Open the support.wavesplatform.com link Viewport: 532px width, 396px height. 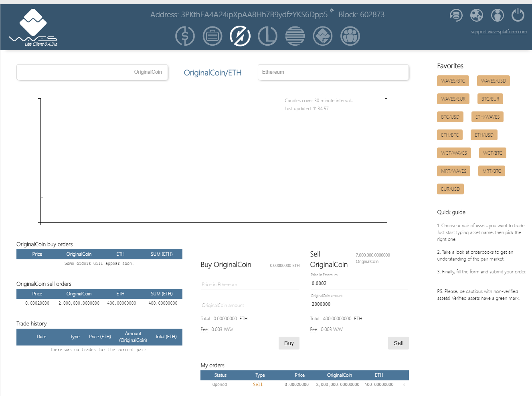499,32
